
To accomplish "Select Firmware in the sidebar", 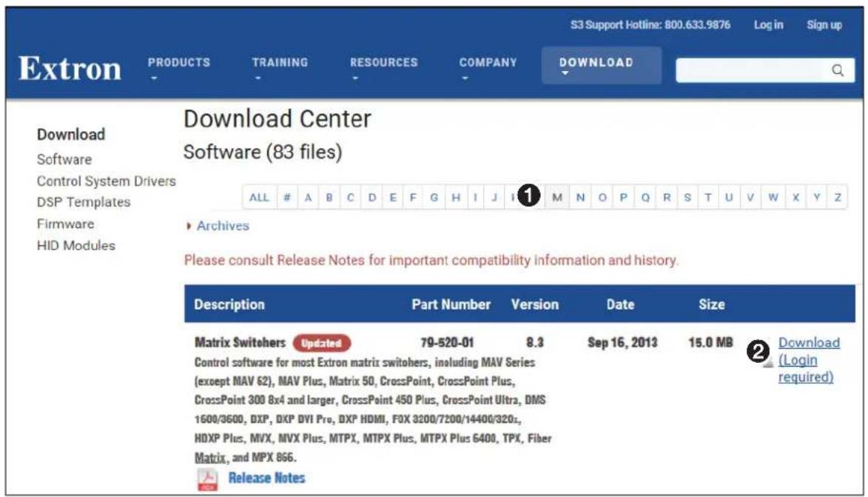I will (65, 224).
